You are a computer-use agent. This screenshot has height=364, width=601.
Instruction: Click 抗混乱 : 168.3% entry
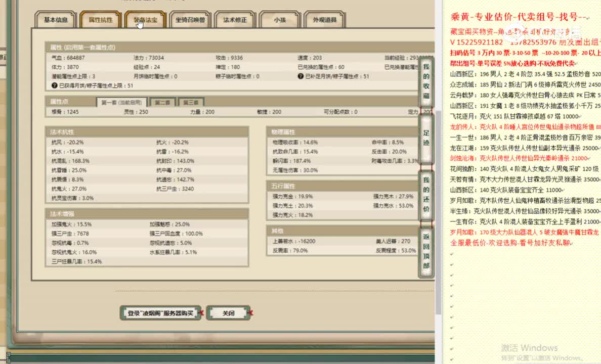pos(70,161)
